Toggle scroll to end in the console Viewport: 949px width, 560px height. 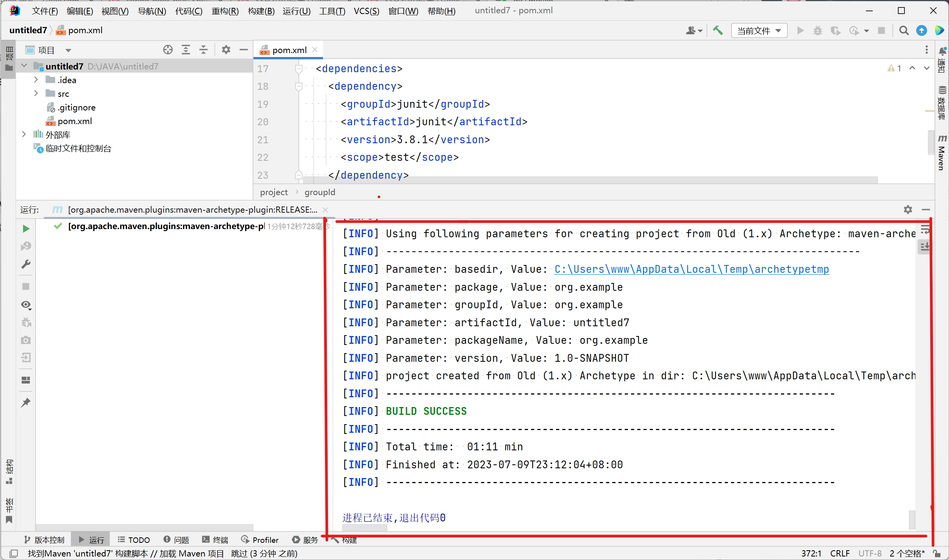point(924,247)
